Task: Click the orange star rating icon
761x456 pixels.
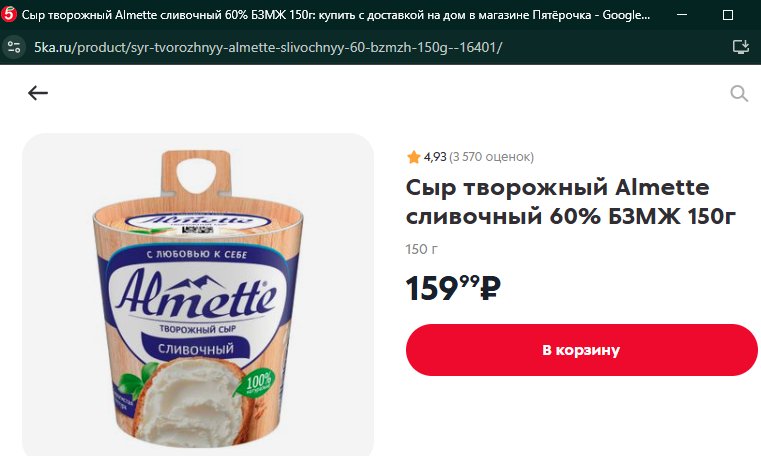Action: (414, 157)
